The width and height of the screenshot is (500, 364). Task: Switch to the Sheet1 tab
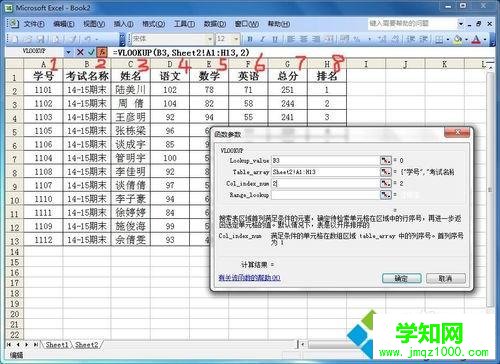57,345
